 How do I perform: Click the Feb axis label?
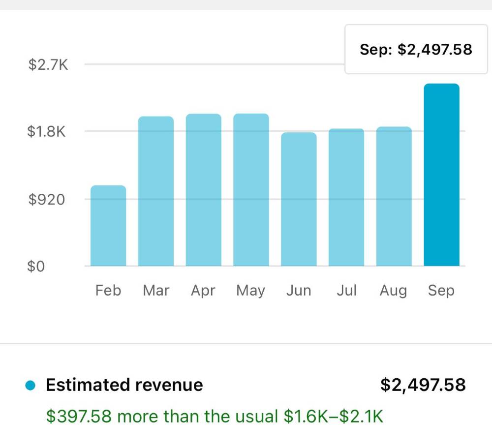click(108, 290)
